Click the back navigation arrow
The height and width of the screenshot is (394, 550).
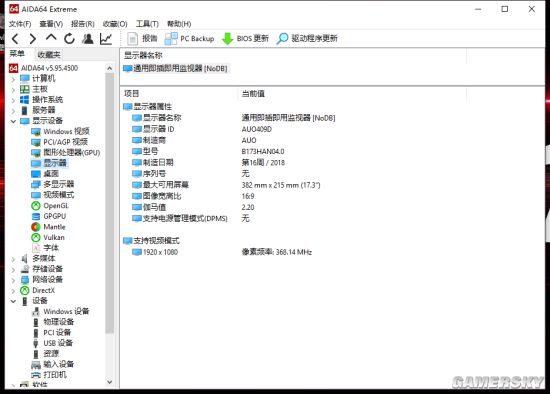[15, 39]
